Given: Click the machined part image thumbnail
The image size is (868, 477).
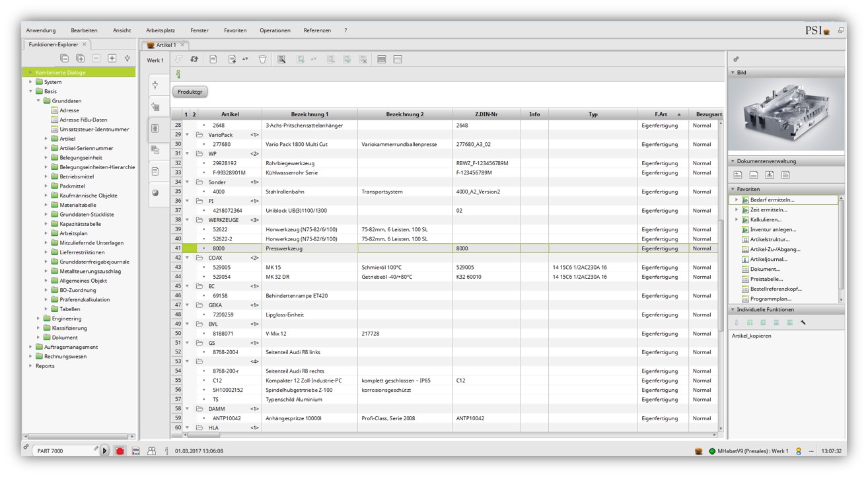Looking at the screenshot, I should [x=786, y=114].
